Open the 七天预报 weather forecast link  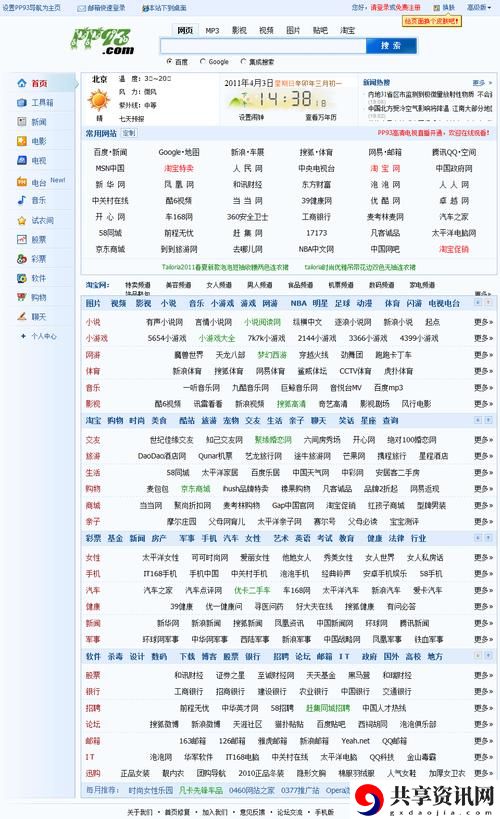pyautogui.click(x=131, y=119)
